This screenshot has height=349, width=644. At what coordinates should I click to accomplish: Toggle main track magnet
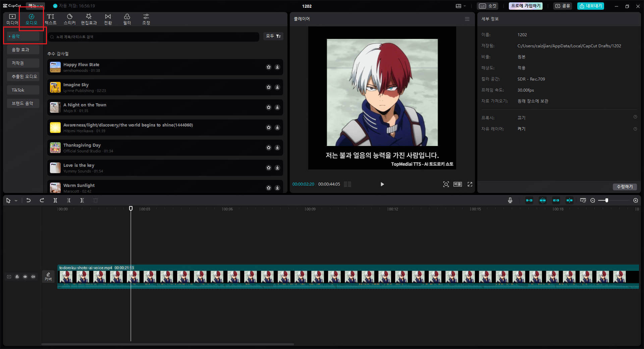pyautogui.click(x=529, y=200)
